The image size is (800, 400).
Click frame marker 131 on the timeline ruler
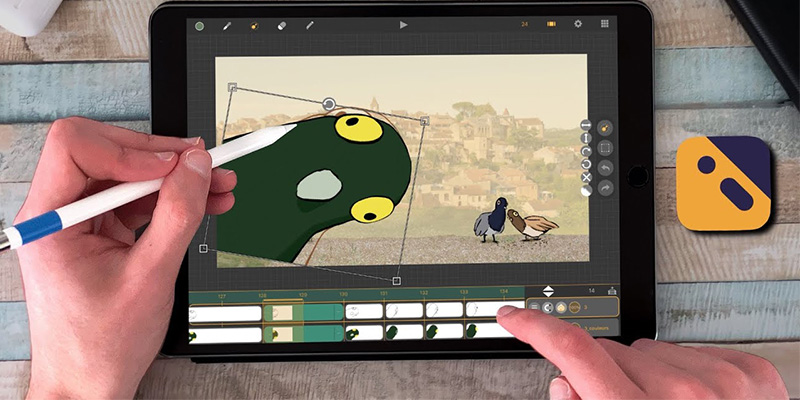point(384,293)
